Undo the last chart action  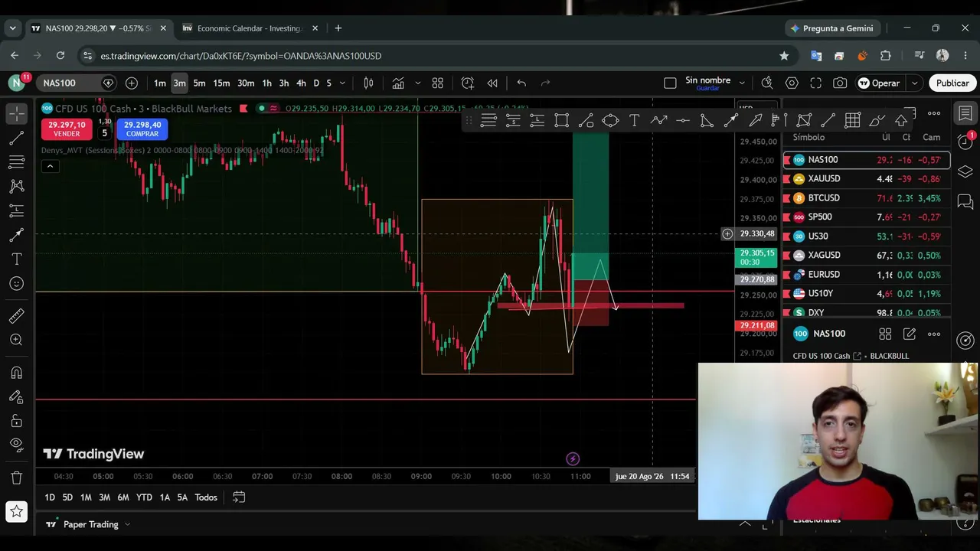[x=521, y=83]
